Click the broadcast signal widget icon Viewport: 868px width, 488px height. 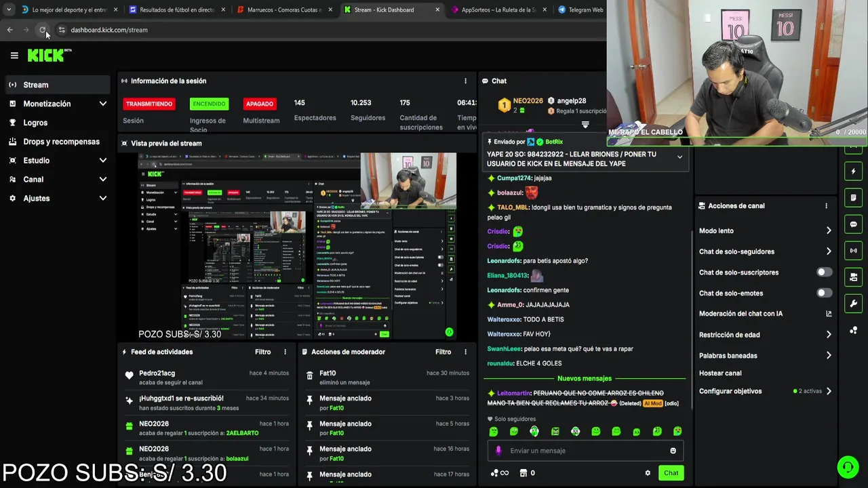(x=853, y=251)
